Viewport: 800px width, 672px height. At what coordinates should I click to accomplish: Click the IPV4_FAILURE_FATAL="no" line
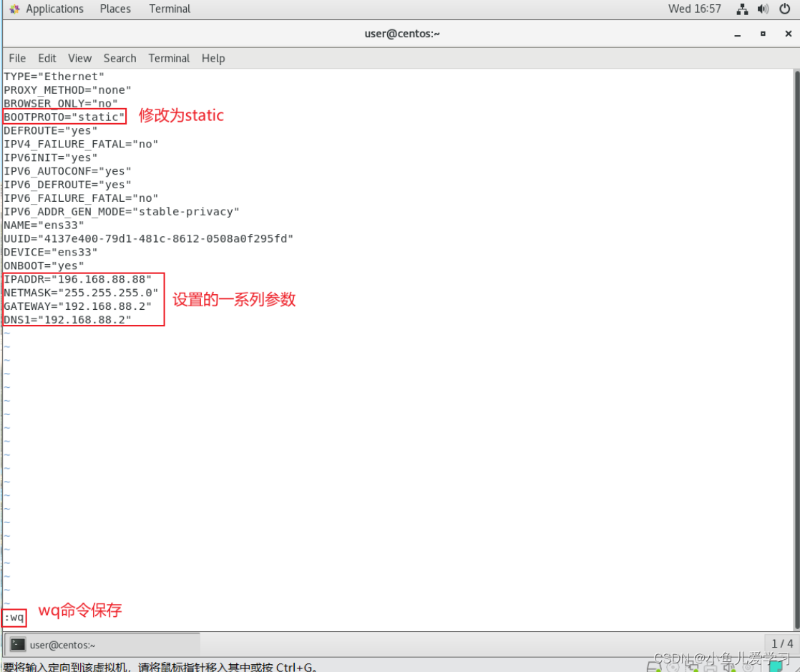click(x=81, y=144)
